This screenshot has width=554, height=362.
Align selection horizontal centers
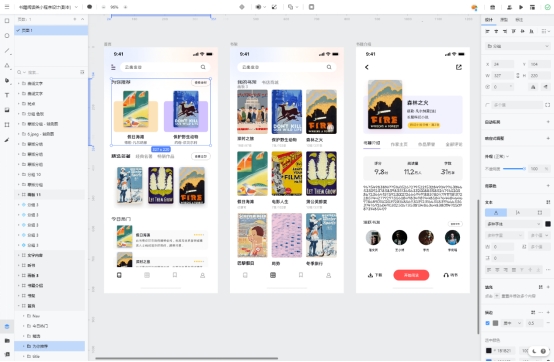(496, 31)
